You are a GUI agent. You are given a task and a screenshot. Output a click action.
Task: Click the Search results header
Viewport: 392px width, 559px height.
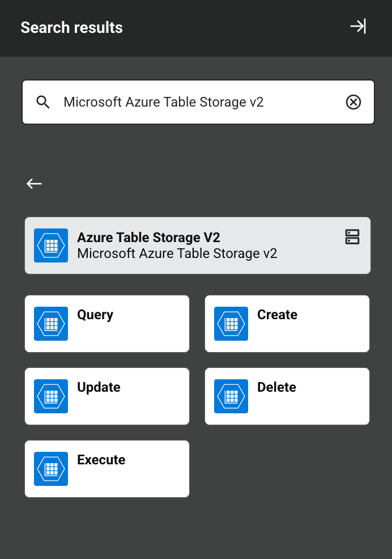pos(71,27)
